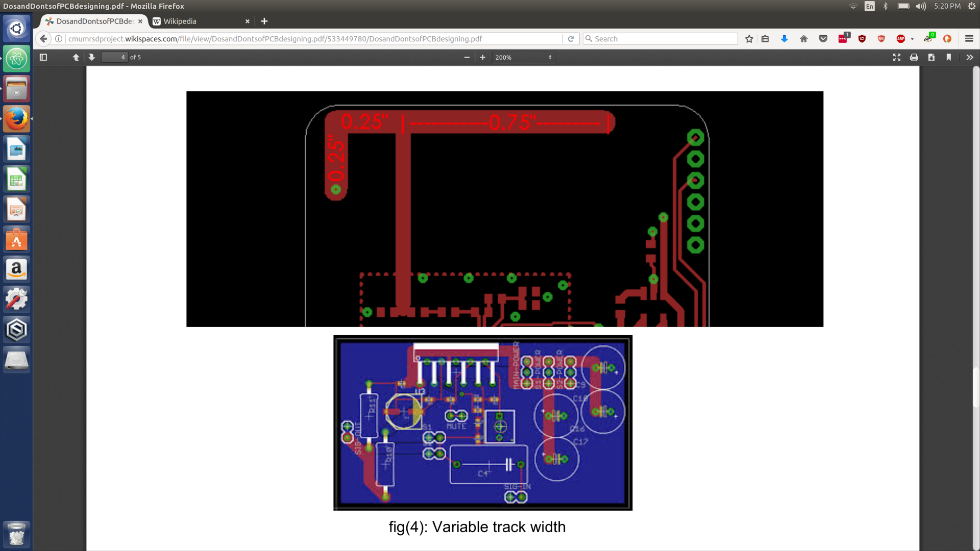Image resolution: width=980 pixels, height=551 pixels.
Task: Open the zoom level dropdown
Action: point(523,57)
